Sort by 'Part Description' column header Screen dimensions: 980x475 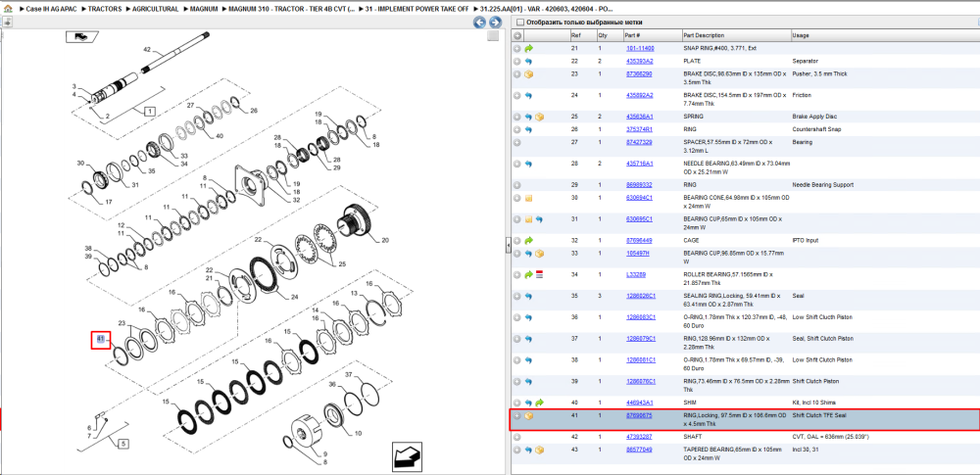coord(736,35)
